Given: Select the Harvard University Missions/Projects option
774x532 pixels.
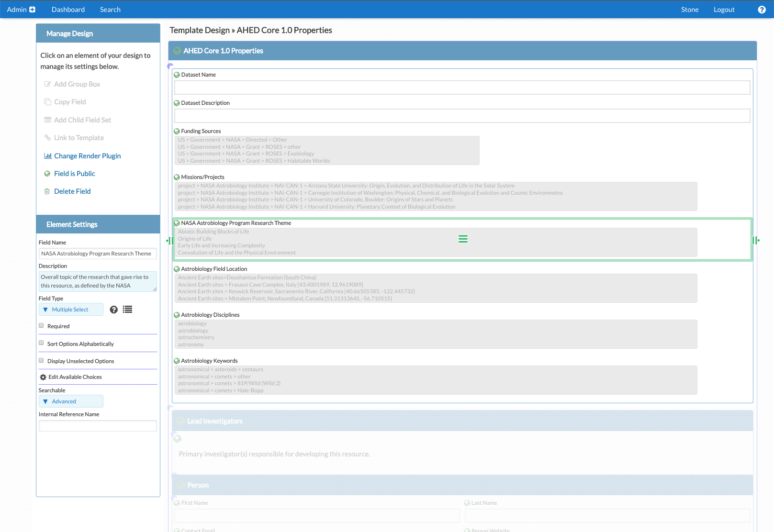Looking at the screenshot, I should (x=316, y=207).
